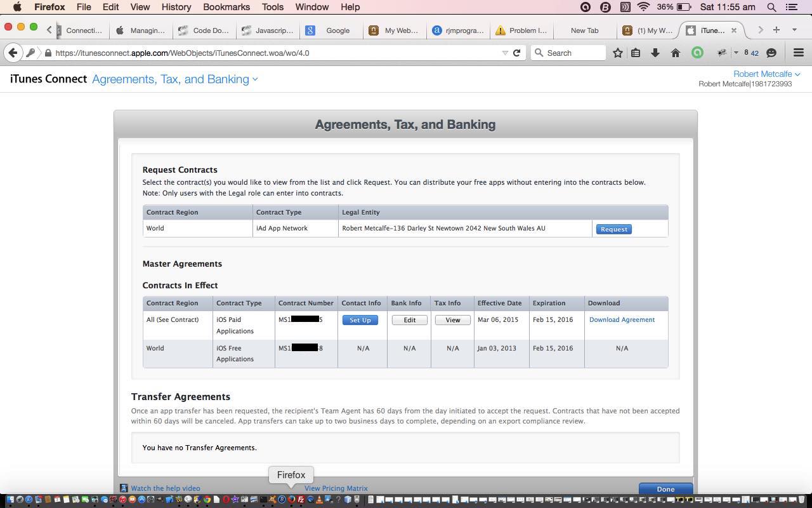Click the battery status icon
This screenshot has width=812, height=508.
(684, 7)
